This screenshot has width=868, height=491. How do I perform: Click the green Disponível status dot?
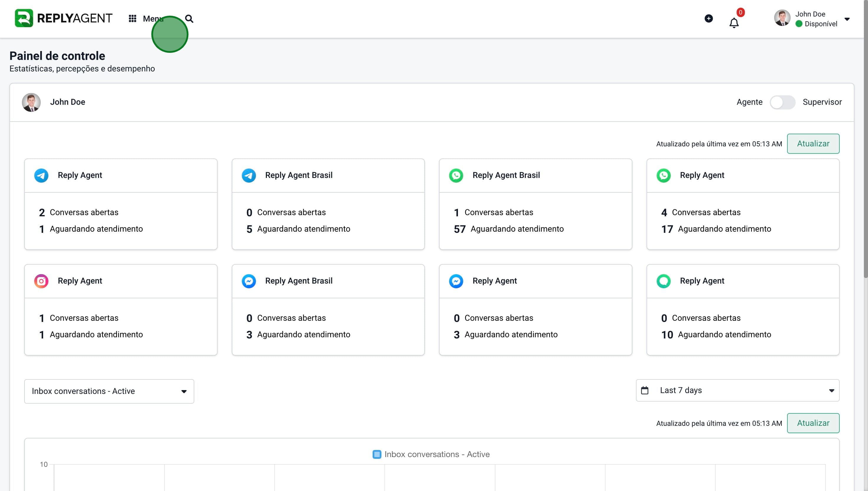pos(799,24)
